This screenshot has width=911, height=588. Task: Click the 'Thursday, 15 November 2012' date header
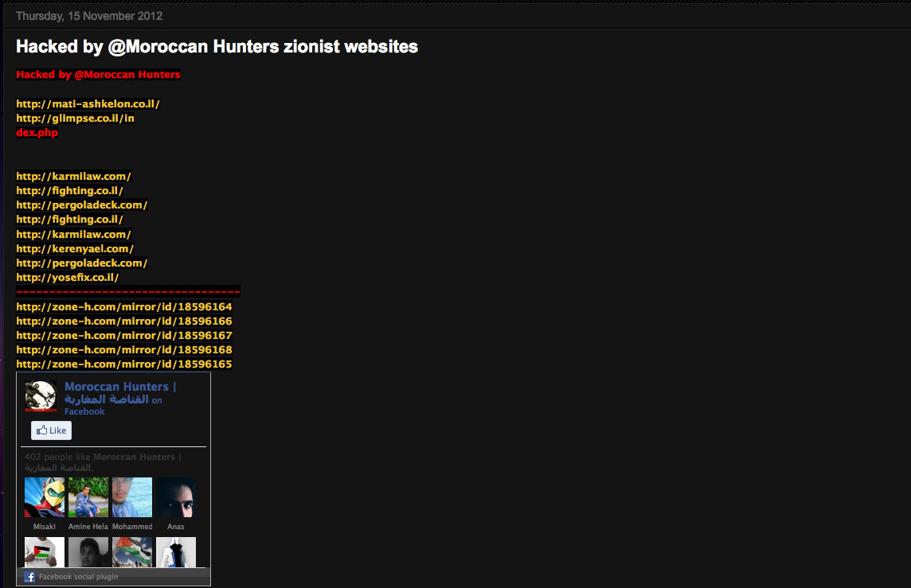click(89, 16)
